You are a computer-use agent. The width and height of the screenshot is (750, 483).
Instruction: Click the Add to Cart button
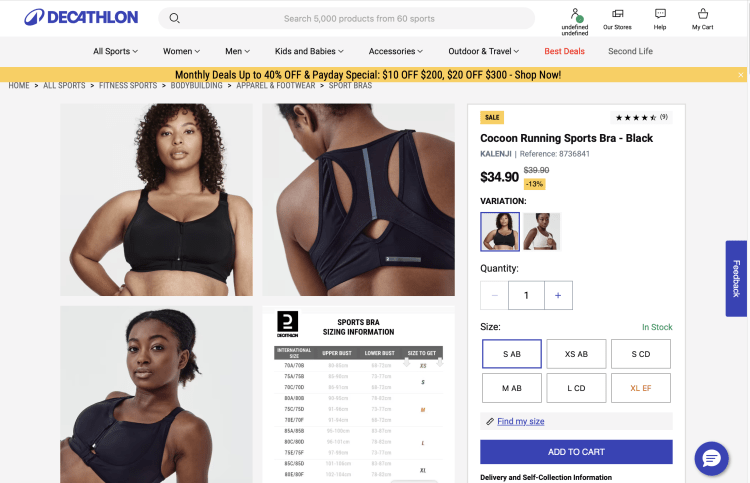[x=576, y=452]
